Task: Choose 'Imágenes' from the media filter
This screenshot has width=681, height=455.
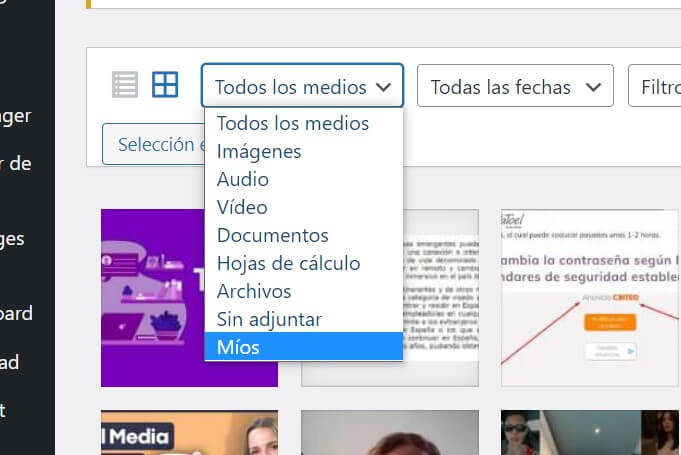Action: pyautogui.click(x=304, y=152)
